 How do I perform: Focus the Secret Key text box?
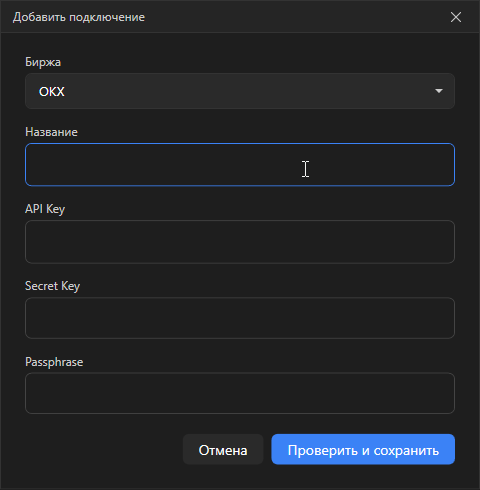click(x=240, y=318)
